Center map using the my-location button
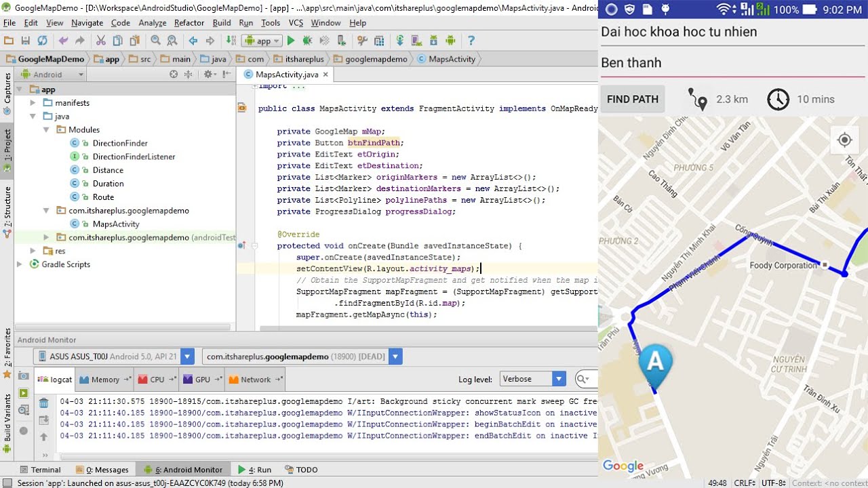868x488 pixels. coord(844,140)
